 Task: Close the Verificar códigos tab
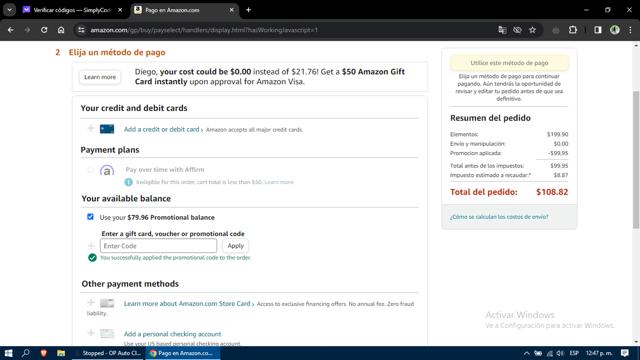click(x=120, y=10)
